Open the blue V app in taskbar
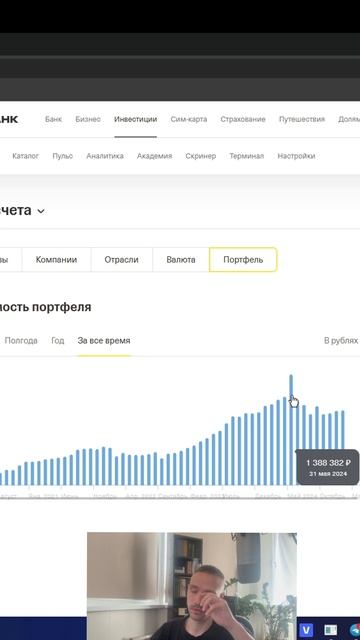The height and width of the screenshot is (640, 360). (306, 630)
